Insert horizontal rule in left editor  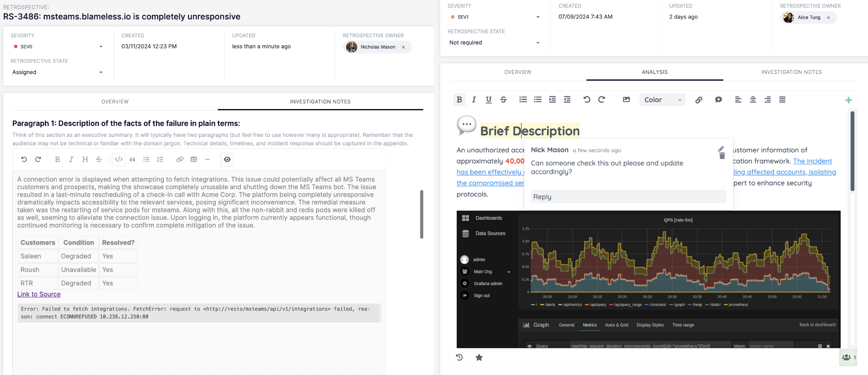(208, 159)
